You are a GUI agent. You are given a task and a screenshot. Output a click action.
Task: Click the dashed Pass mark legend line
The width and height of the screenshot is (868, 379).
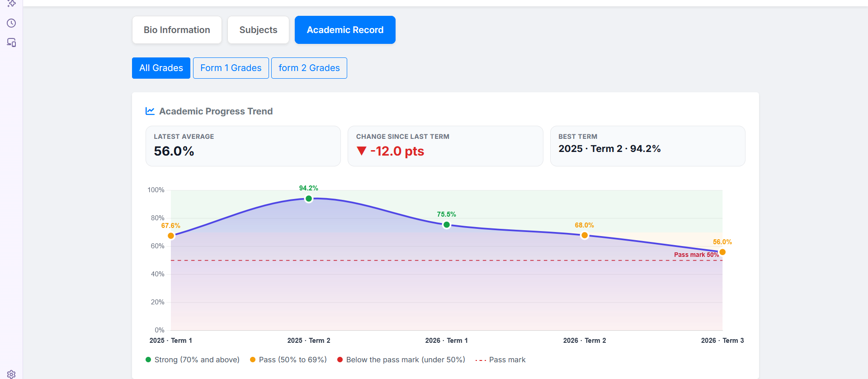point(481,360)
